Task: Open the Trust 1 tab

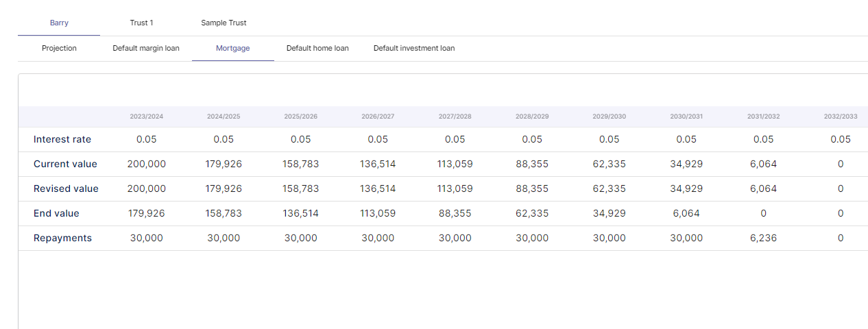Action: click(141, 23)
